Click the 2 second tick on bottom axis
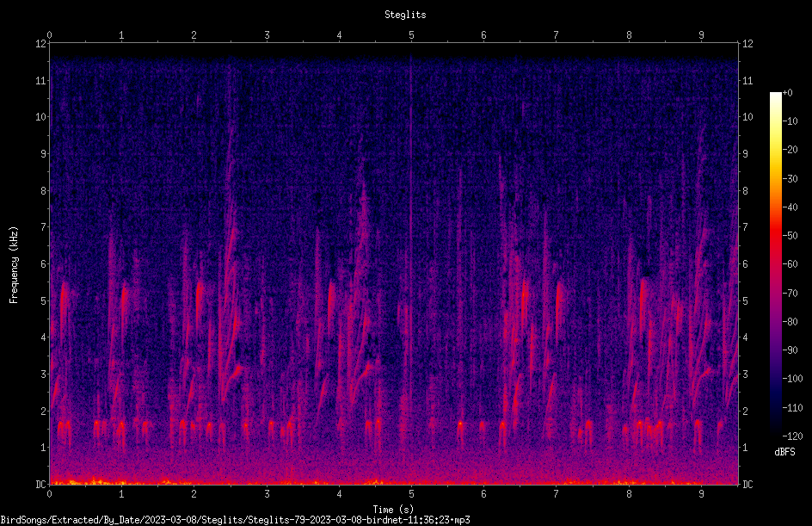The image size is (812, 526). [x=194, y=494]
